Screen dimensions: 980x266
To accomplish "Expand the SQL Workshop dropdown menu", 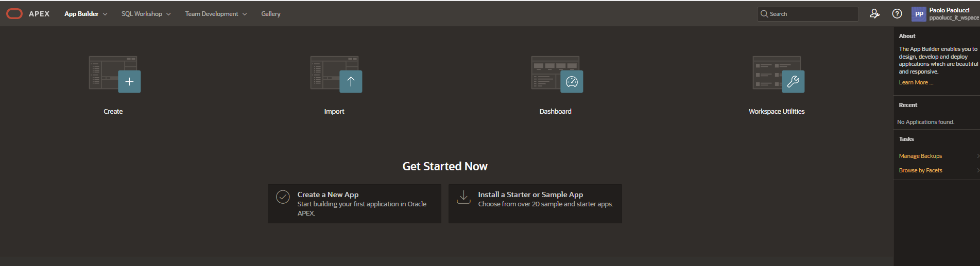I will (x=146, y=14).
